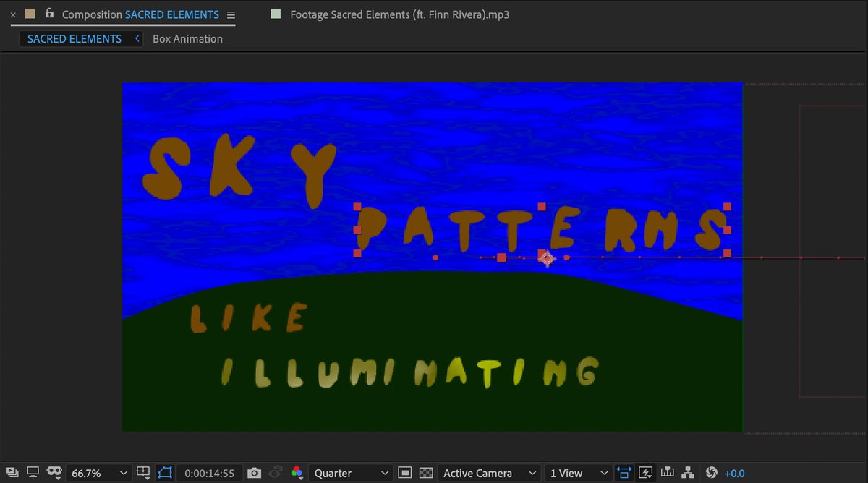Viewport: 868px width, 483px height.
Task: Click the Show Snapshot eye icon
Action: (276, 473)
